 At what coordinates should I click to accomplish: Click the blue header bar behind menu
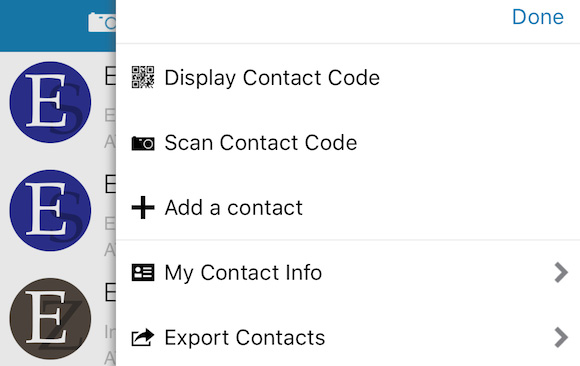[x=58, y=26]
